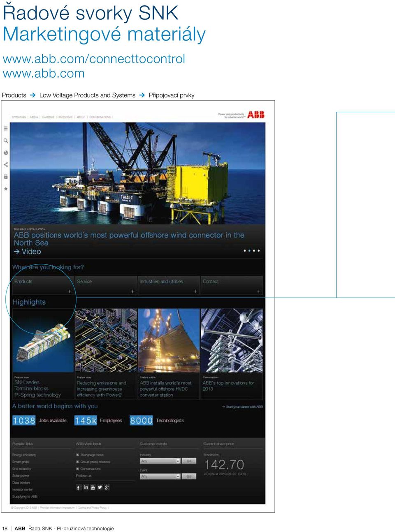
Task: Open Conversations web feed icon
Action: tap(78, 469)
